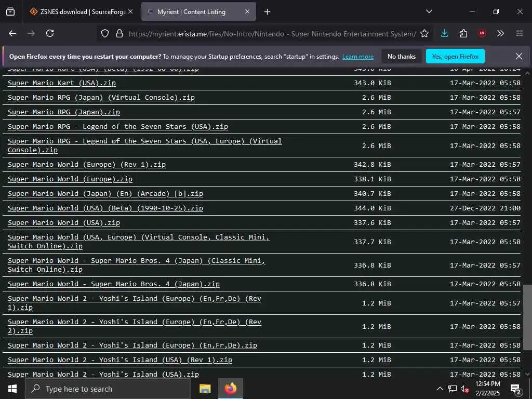Viewport: 532px width, 399px height.
Task: Open Yoshi's Island (Europe) (Rev 2) link
Action: (135, 326)
